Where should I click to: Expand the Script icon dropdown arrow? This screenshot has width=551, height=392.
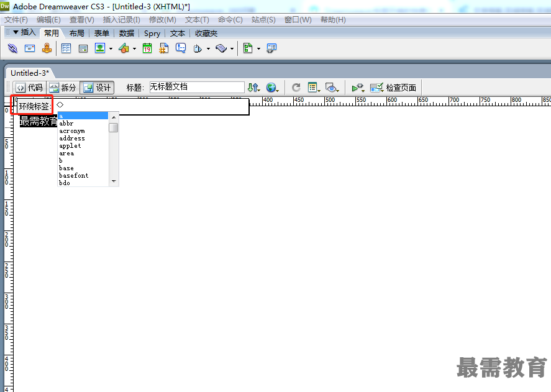pyautogui.click(x=232, y=49)
